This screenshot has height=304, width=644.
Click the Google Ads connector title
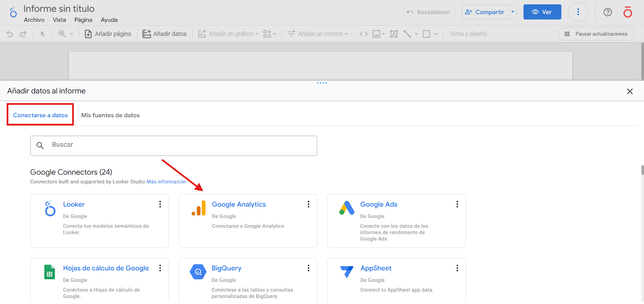pyautogui.click(x=379, y=205)
